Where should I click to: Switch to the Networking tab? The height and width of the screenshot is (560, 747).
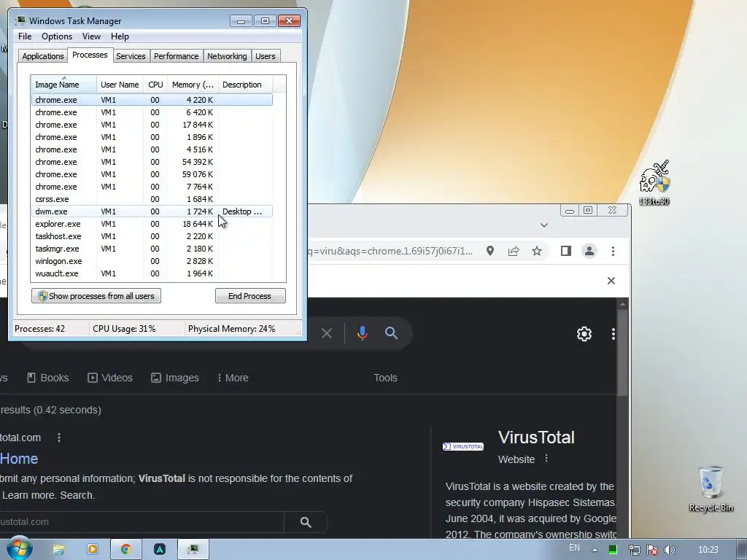coord(227,55)
